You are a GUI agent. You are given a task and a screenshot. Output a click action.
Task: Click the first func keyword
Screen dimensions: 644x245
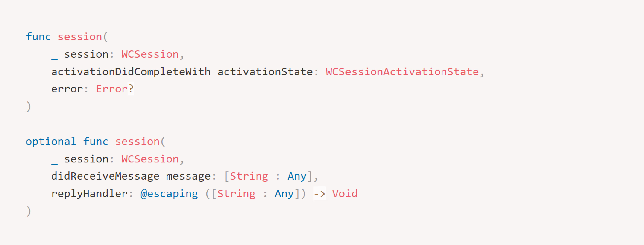tap(38, 37)
